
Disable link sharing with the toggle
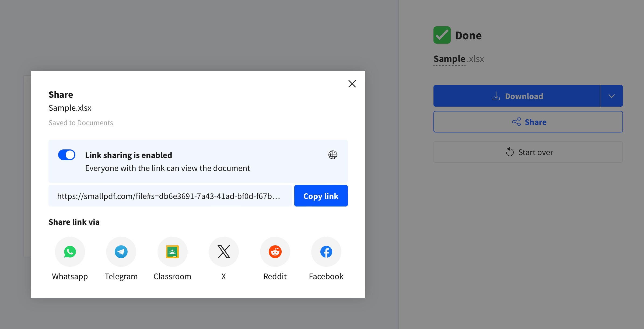tap(66, 155)
